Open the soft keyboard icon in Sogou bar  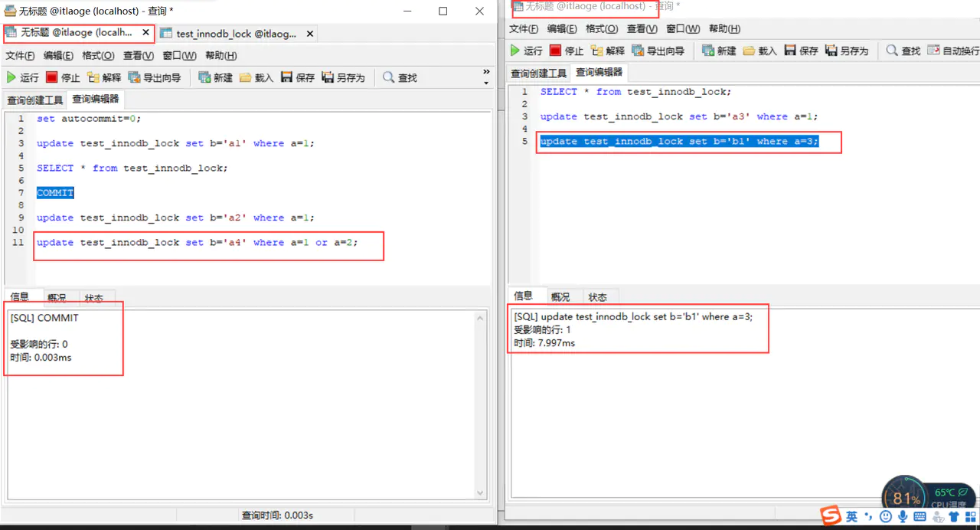(x=920, y=517)
